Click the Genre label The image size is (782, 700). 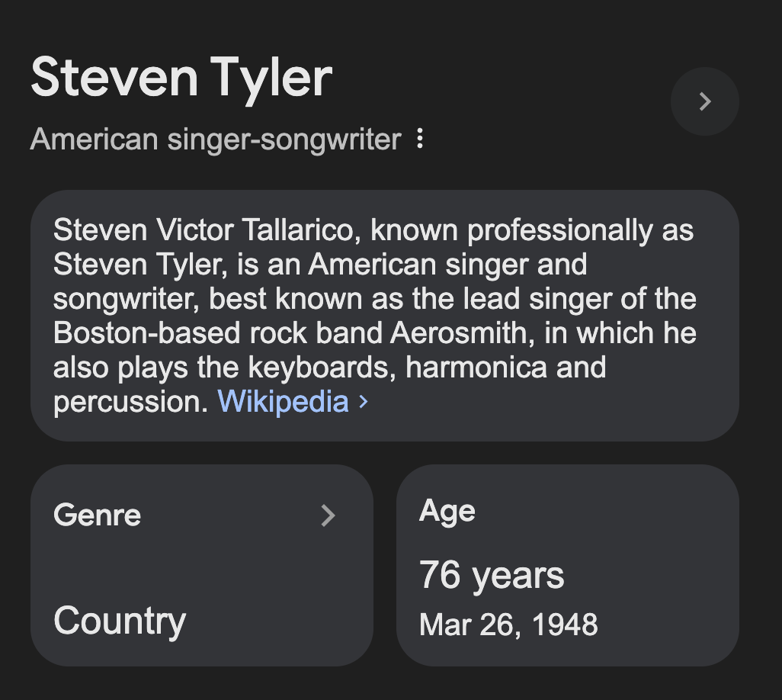(98, 515)
